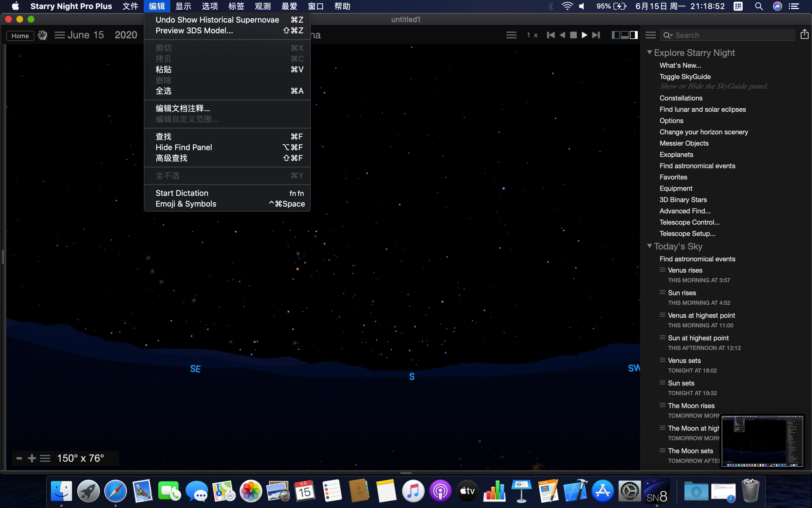Open System Preferences from the Dock
The width and height of the screenshot is (812, 508).
point(630,491)
